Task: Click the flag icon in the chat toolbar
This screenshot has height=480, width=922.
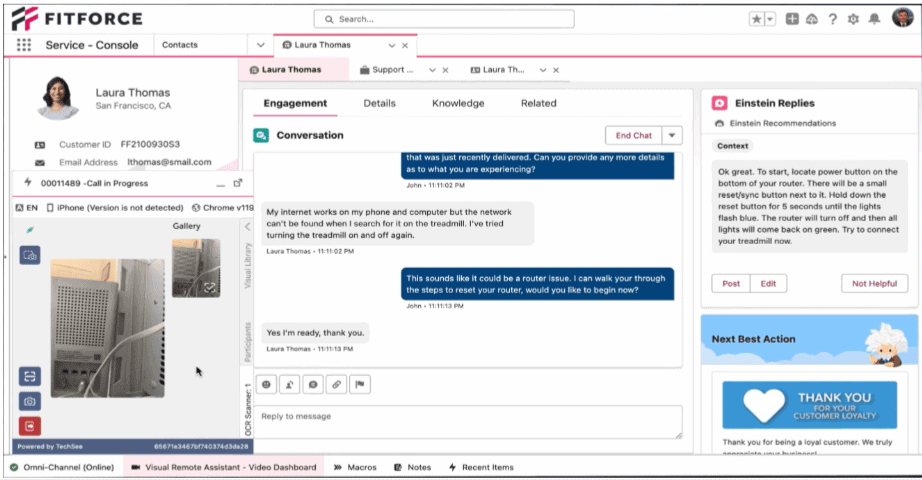Action: (x=359, y=383)
